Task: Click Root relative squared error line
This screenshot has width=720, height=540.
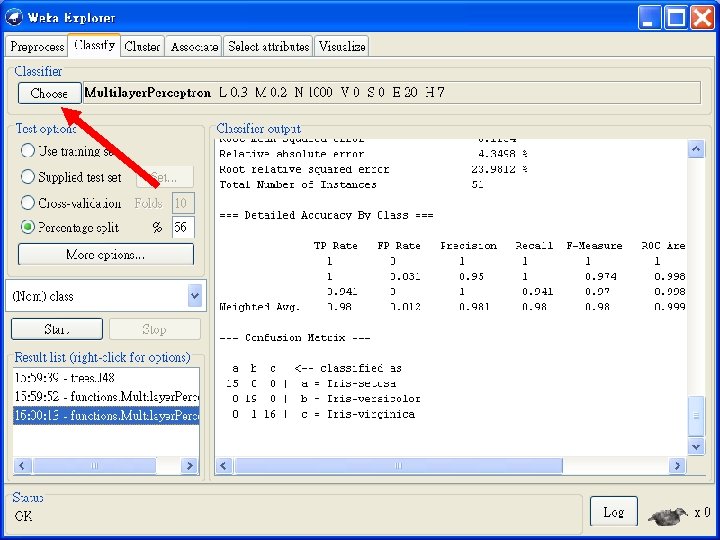Action: [x=373, y=169]
